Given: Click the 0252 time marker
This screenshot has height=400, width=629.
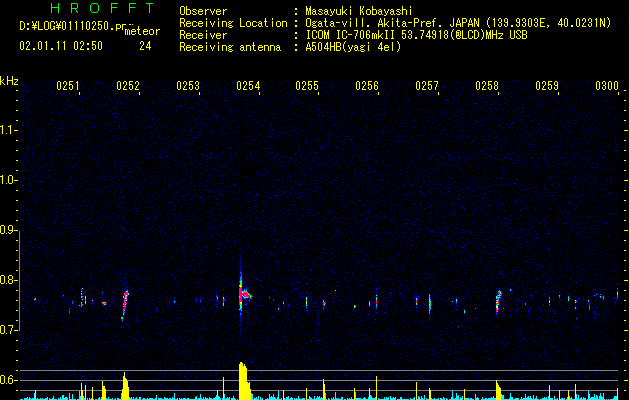Looking at the screenshot, I should point(128,86).
